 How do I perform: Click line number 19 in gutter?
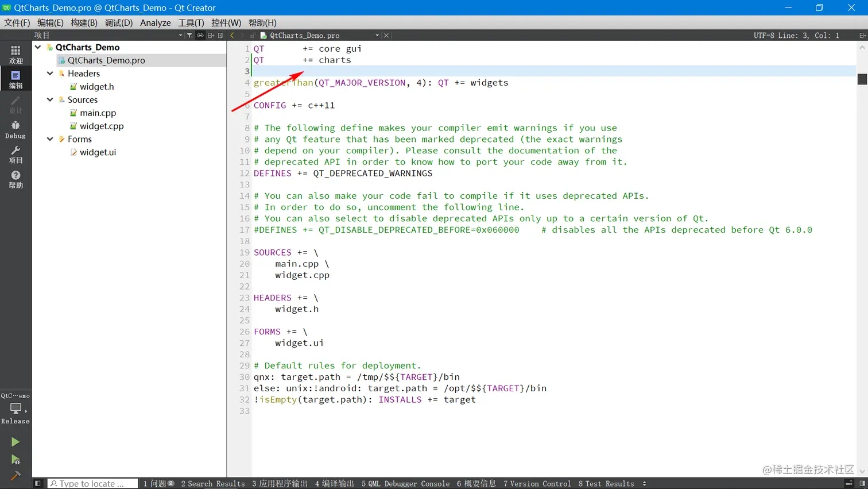tap(245, 252)
